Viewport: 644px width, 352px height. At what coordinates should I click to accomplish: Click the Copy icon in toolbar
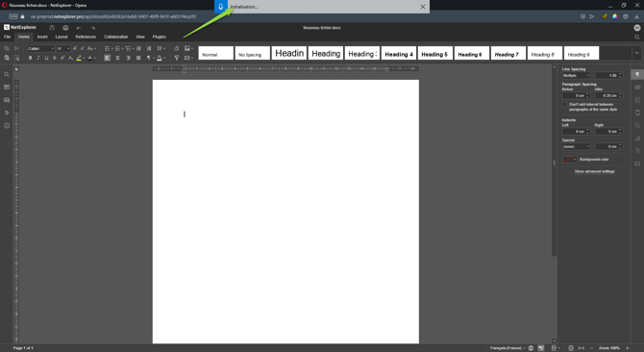click(x=7, y=48)
